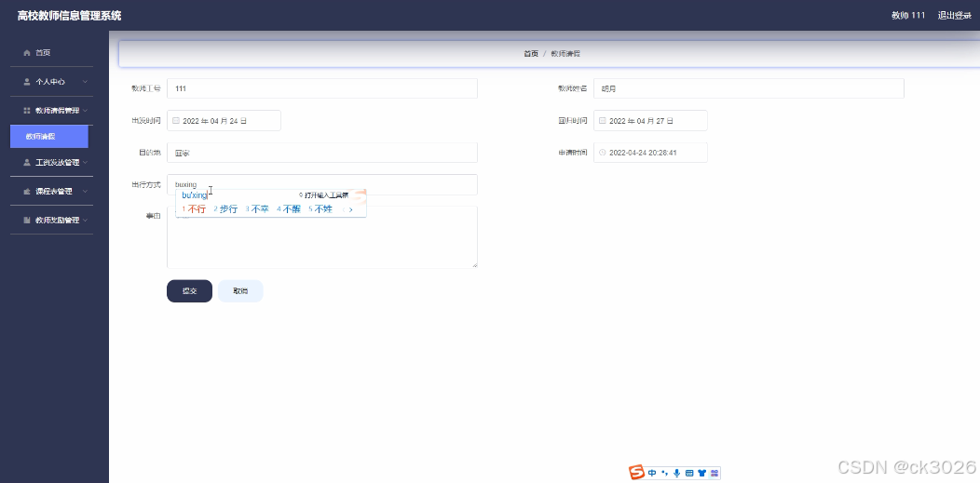Collapse the 教师请假管理 menu chevron
Screen dimensions: 980x483
click(85, 111)
